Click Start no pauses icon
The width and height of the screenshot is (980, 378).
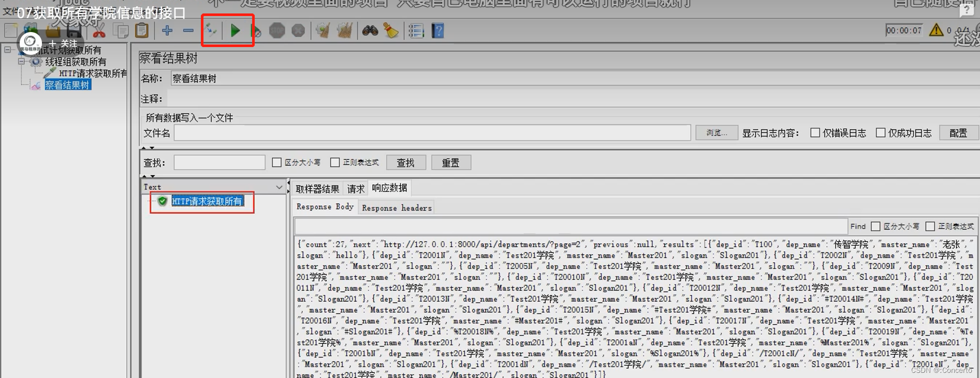(256, 31)
